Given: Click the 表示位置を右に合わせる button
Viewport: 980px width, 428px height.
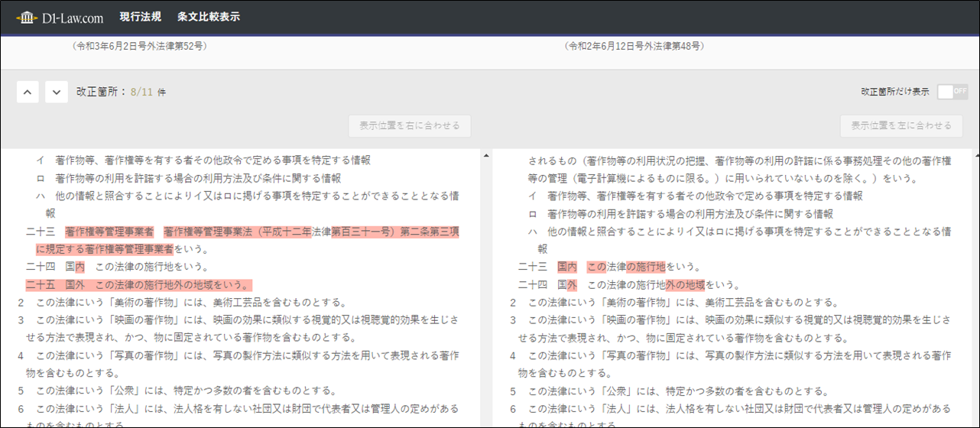Looking at the screenshot, I should click(x=410, y=126).
